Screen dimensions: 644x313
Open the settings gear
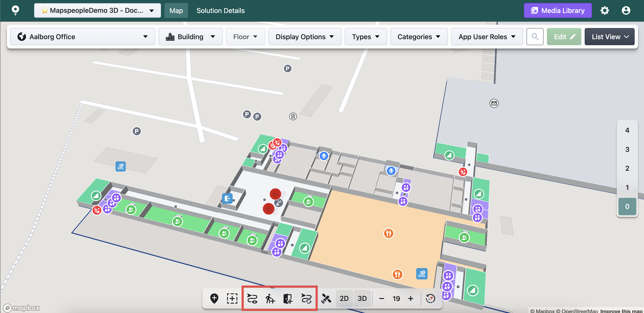point(604,10)
